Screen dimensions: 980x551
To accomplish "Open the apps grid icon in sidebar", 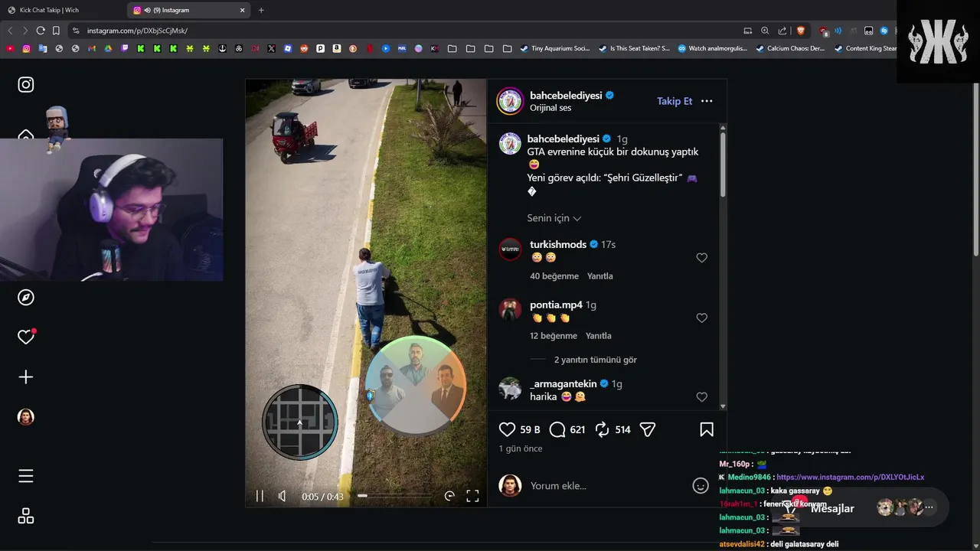I will [26, 517].
